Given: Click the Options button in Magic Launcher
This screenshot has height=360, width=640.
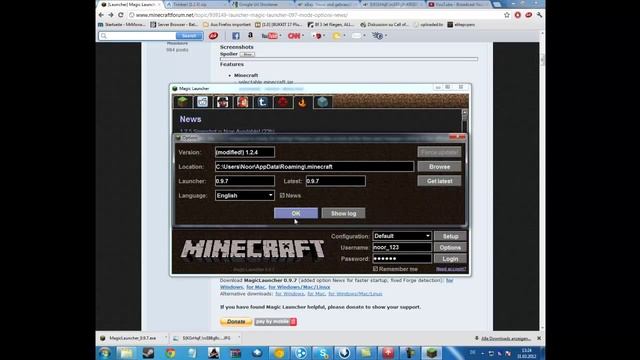Looking at the screenshot, I should pyautogui.click(x=450, y=247).
